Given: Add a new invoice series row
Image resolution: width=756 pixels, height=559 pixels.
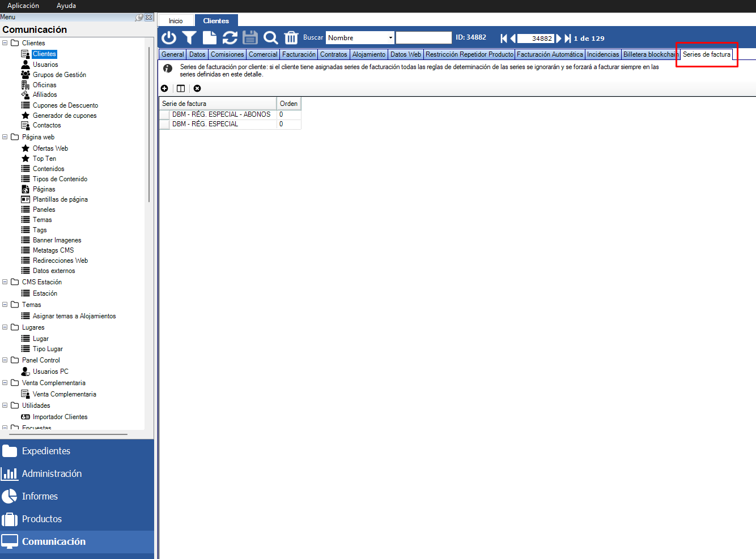Looking at the screenshot, I should [x=164, y=88].
